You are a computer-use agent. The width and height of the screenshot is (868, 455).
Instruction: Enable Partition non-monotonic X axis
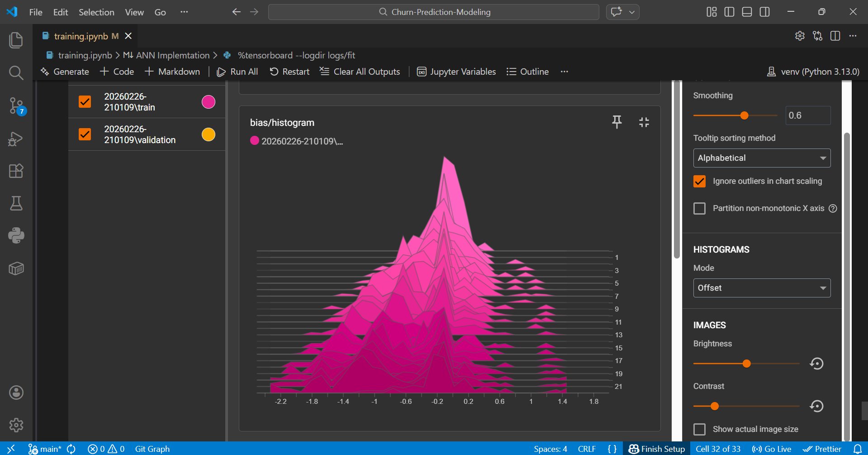(699, 208)
